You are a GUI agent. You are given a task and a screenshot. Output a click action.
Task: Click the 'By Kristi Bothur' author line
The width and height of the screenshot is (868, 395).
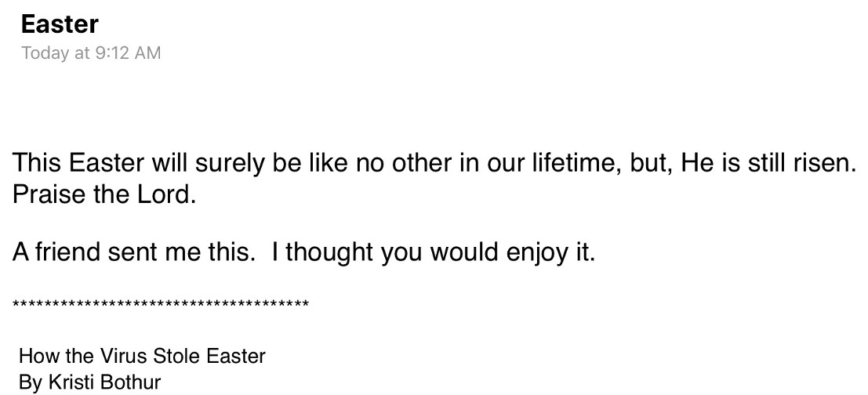[x=89, y=382]
